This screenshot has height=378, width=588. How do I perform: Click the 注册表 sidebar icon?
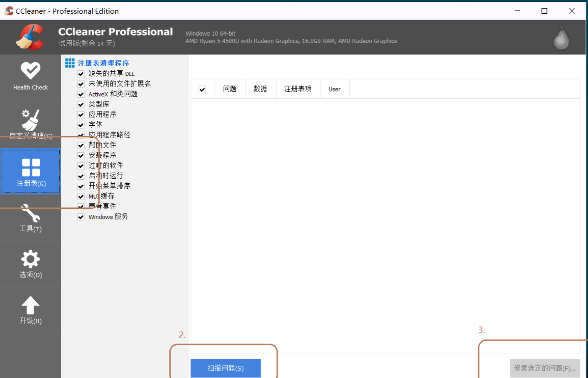coord(30,171)
